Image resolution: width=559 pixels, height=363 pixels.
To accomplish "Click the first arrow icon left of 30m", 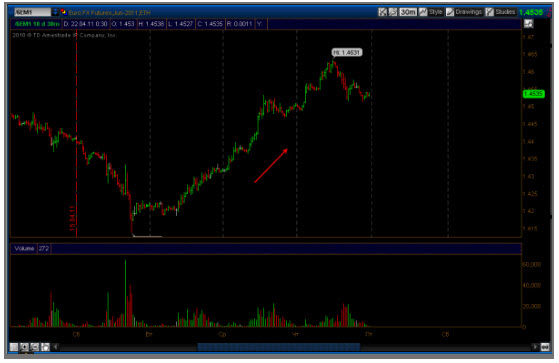I will point(383,12).
